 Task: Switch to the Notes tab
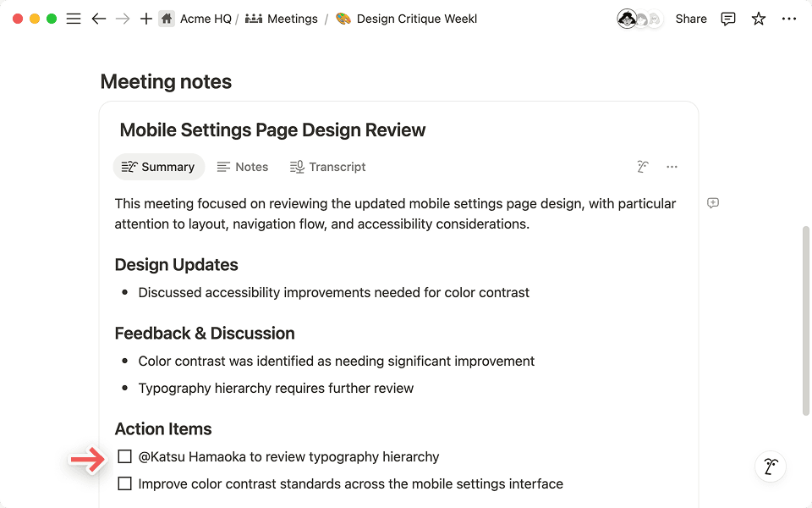pos(243,167)
